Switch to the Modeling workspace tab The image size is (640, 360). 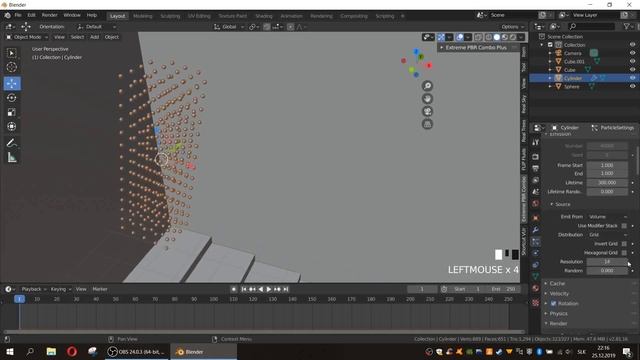[142, 16]
